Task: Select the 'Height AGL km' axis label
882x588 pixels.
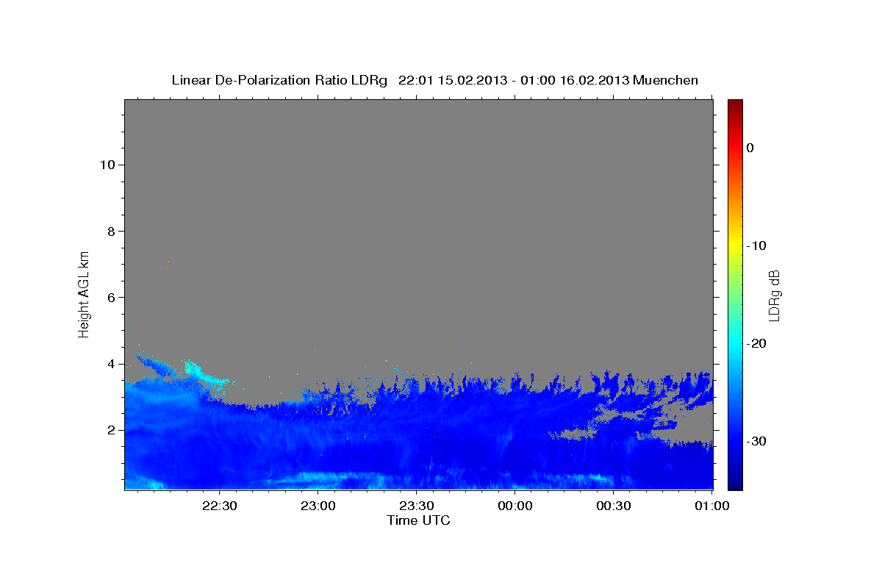Action: click(85, 294)
